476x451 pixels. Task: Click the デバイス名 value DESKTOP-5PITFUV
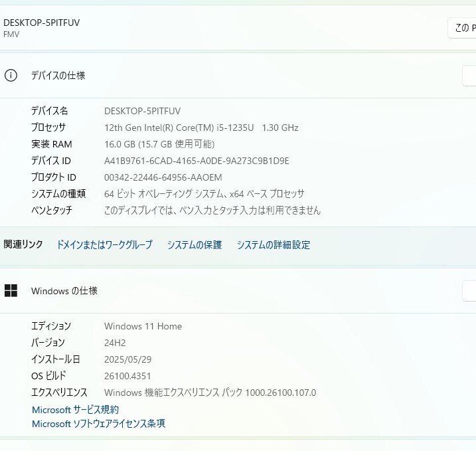tap(142, 111)
